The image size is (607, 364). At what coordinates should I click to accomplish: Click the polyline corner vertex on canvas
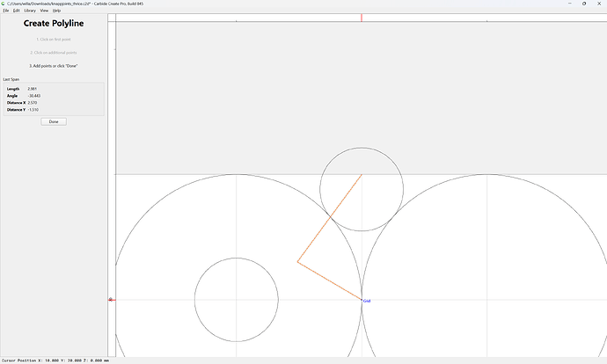297,262
